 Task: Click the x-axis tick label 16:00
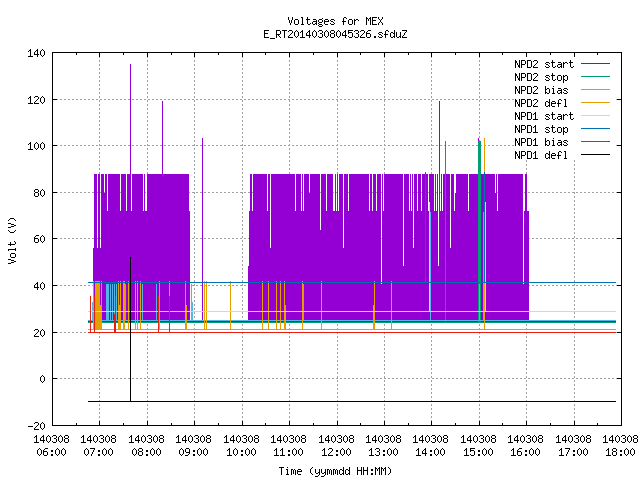pyautogui.click(x=526, y=452)
